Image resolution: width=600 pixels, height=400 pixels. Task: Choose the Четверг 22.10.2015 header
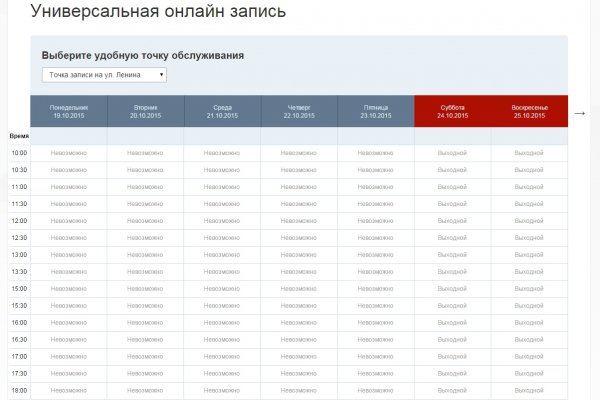(299, 111)
